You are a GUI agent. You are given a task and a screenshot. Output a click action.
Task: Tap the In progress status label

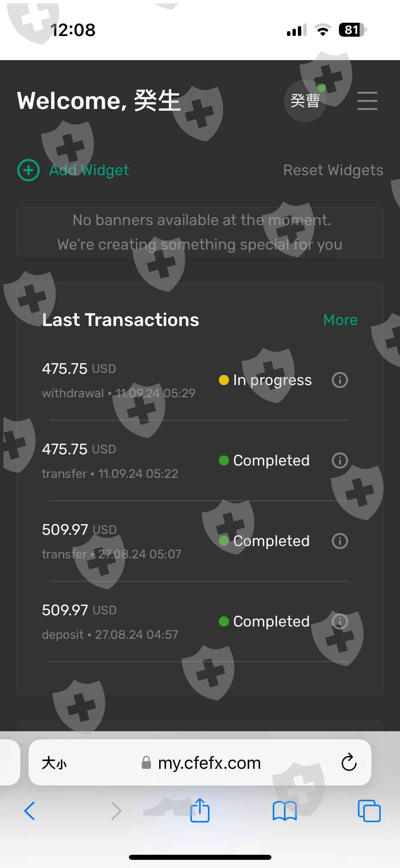click(272, 380)
